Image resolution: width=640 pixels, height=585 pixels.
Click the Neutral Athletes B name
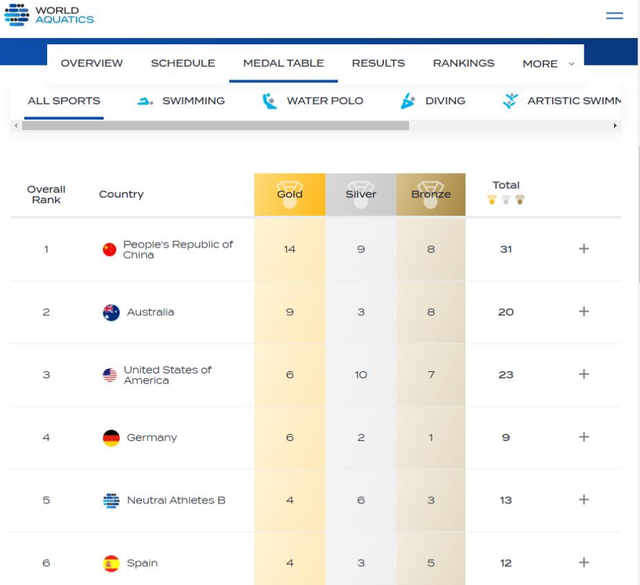(x=176, y=500)
